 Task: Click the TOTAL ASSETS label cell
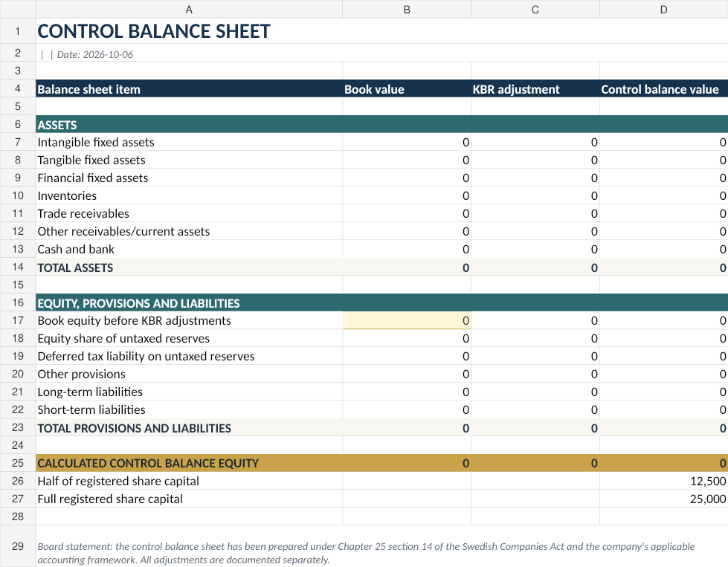pos(189,268)
